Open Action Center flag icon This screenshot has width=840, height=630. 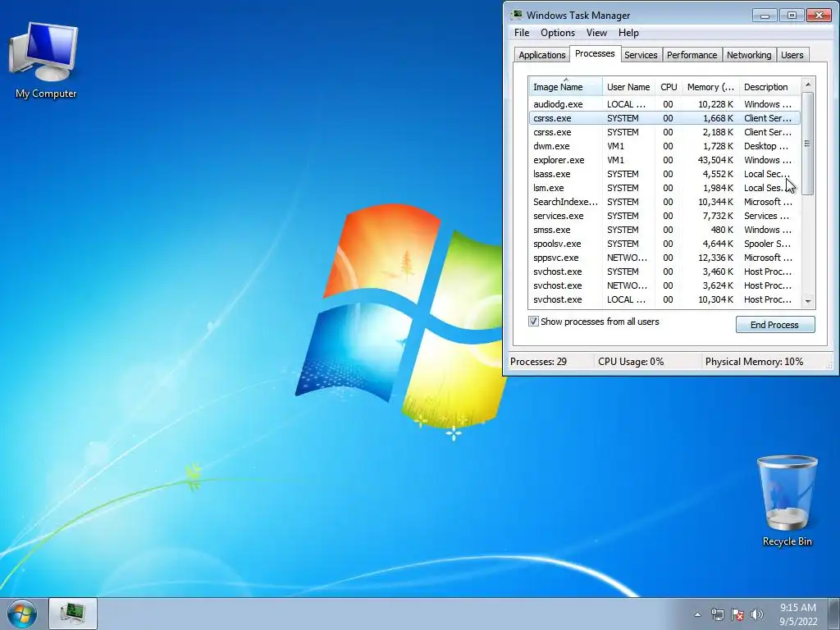click(737, 614)
